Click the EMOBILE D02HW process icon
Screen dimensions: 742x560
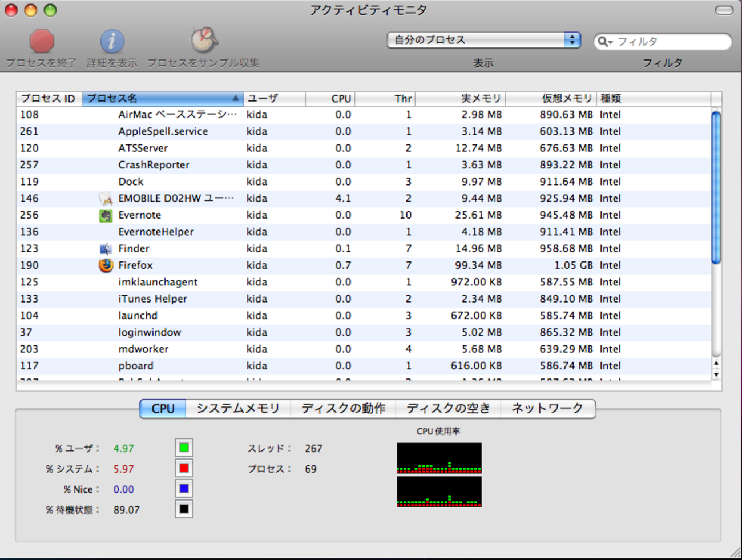(106, 199)
